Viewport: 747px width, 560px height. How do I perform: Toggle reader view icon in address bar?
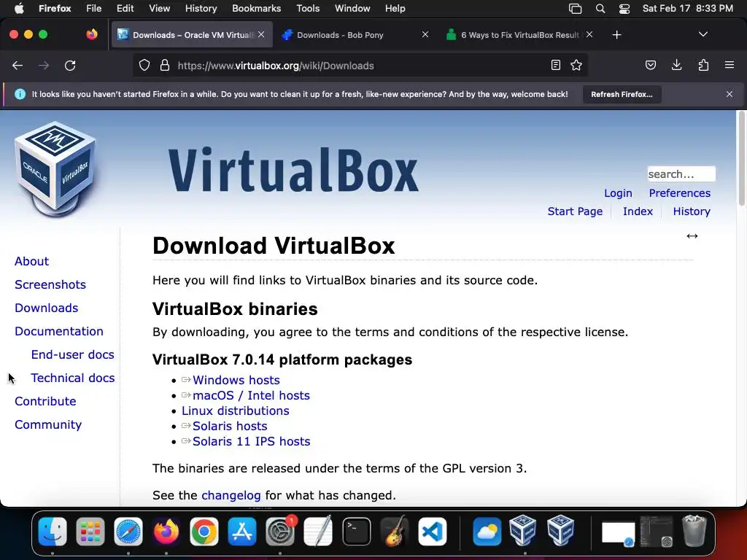coord(555,65)
